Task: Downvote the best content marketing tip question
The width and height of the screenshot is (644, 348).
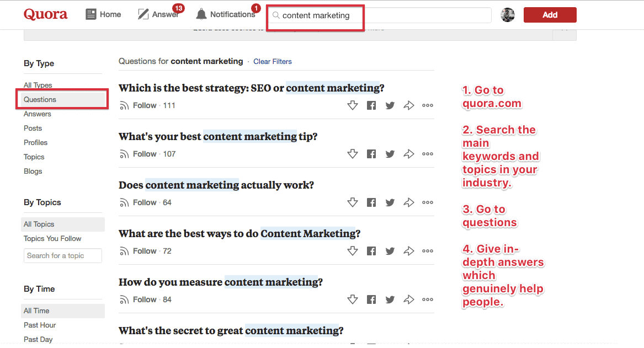Action: [353, 154]
